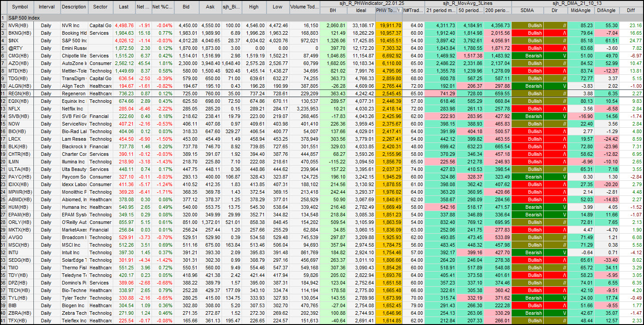The width and height of the screenshot is (644, 325).
Task: Click the 21 period m... column header
Action: [440, 10]
